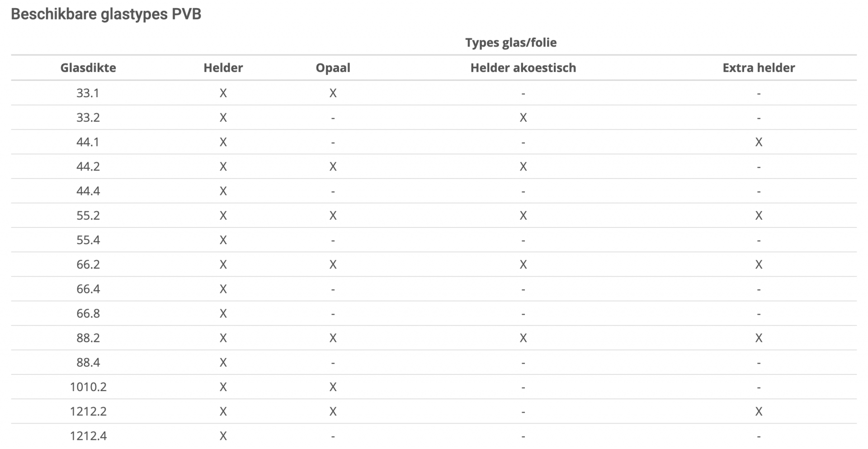The width and height of the screenshot is (868, 449).
Task: Click the Glasdikte column header
Action: tap(88, 68)
